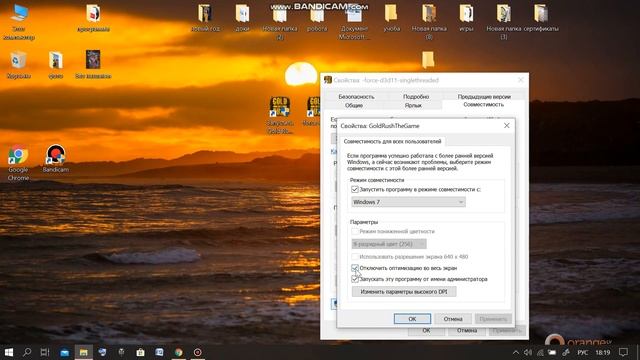Open the Mail app in taskbar
The image size is (640, 360).
tap(64, 352)
